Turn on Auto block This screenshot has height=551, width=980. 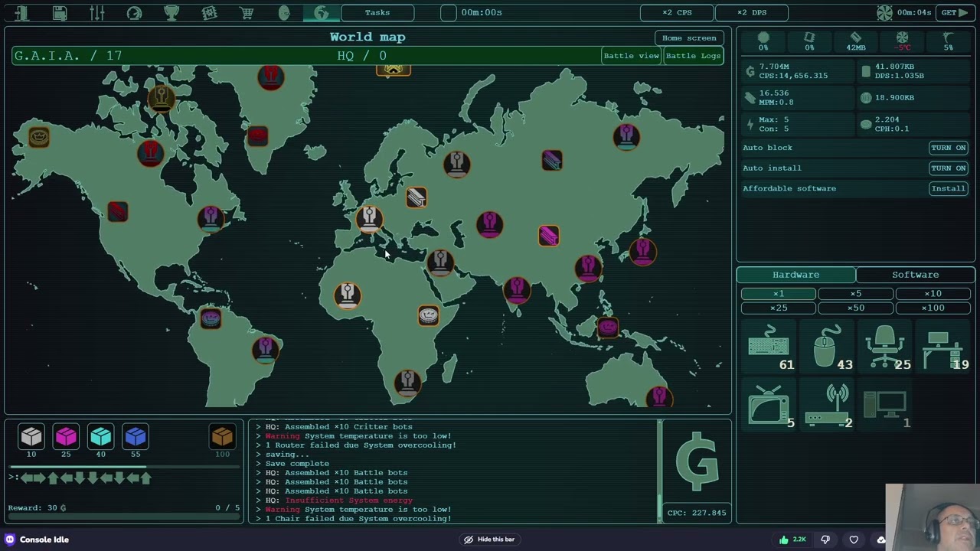[x=949, y=148]
